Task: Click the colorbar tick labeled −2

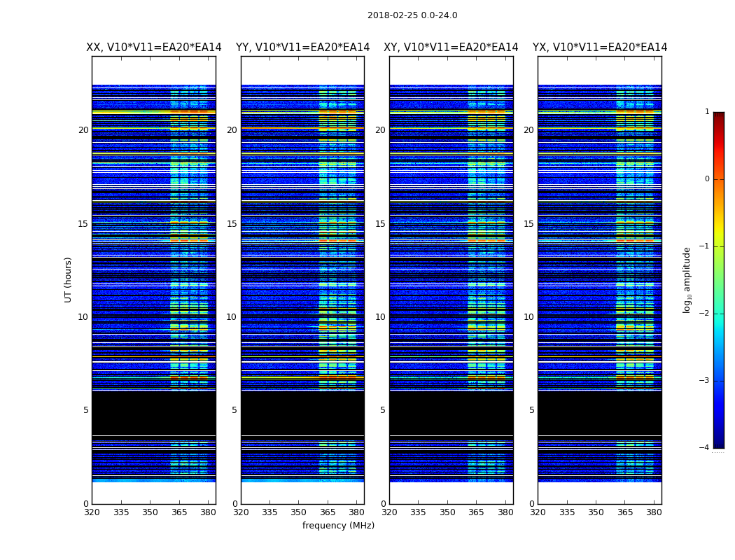Action: tap(704, 314)
